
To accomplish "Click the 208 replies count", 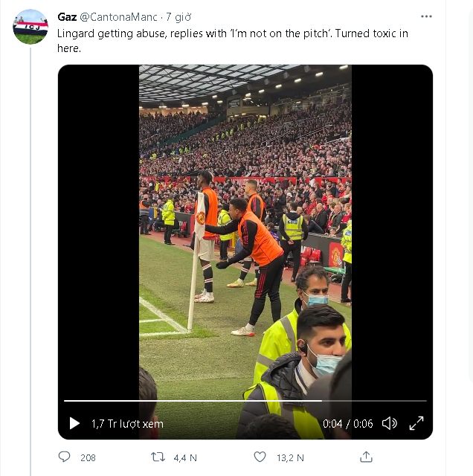I will pos(88,457).
